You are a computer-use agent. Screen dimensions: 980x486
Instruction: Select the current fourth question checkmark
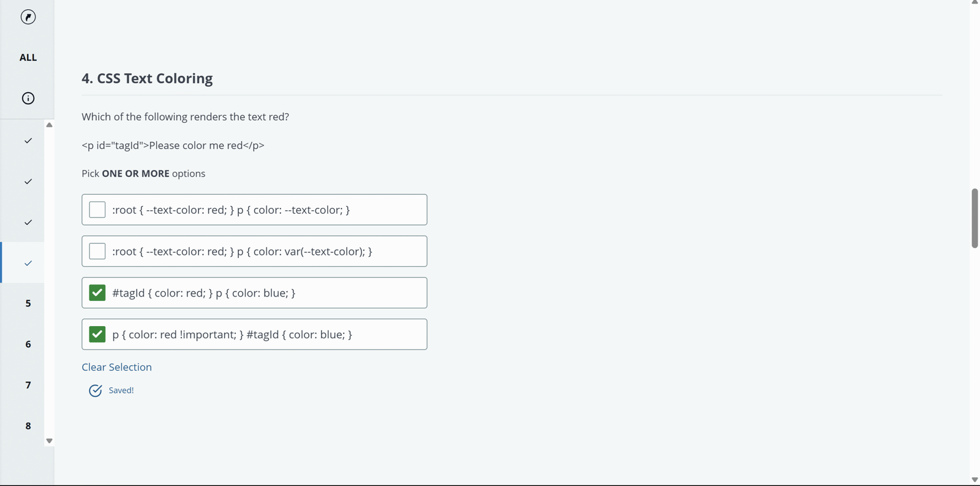pos(28,263)
